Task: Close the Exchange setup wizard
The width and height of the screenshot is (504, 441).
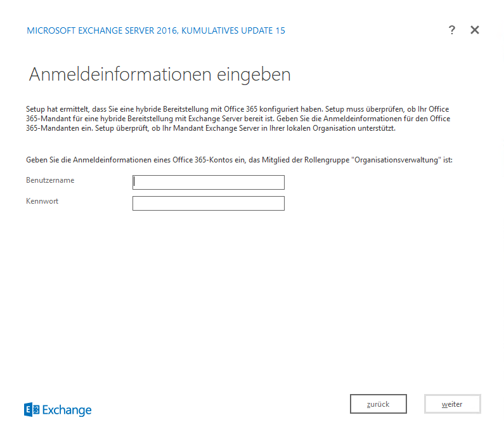Action: coord(475,30)
